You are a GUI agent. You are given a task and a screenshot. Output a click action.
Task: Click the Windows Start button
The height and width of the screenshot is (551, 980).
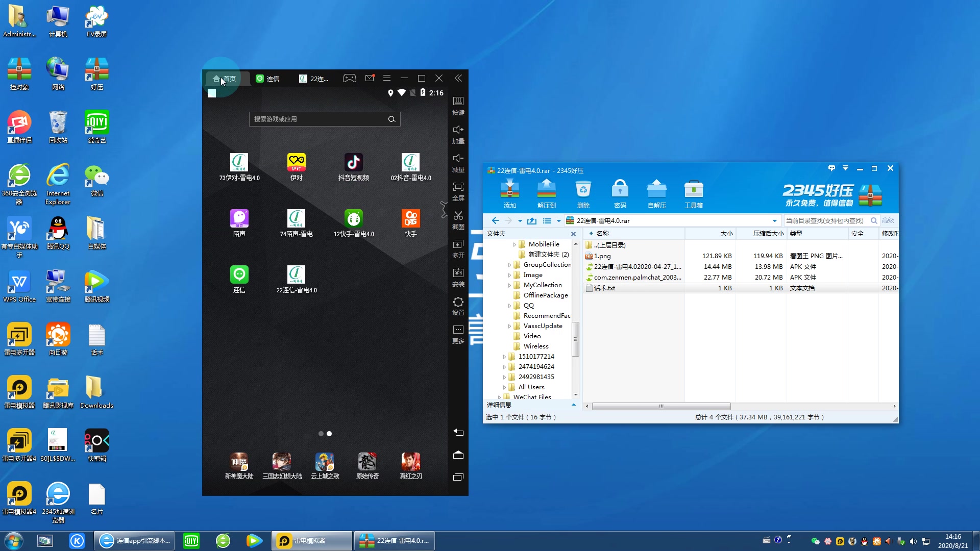tap(13, 541)
